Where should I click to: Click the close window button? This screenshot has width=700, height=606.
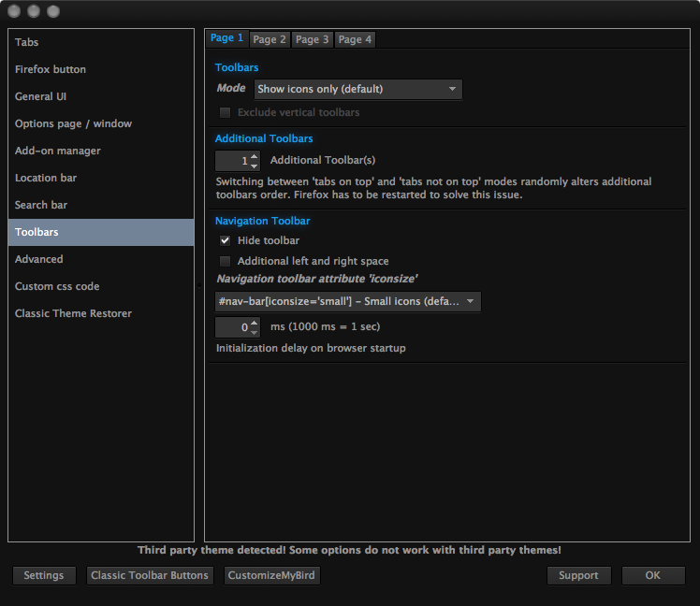(x=14, y=11)
